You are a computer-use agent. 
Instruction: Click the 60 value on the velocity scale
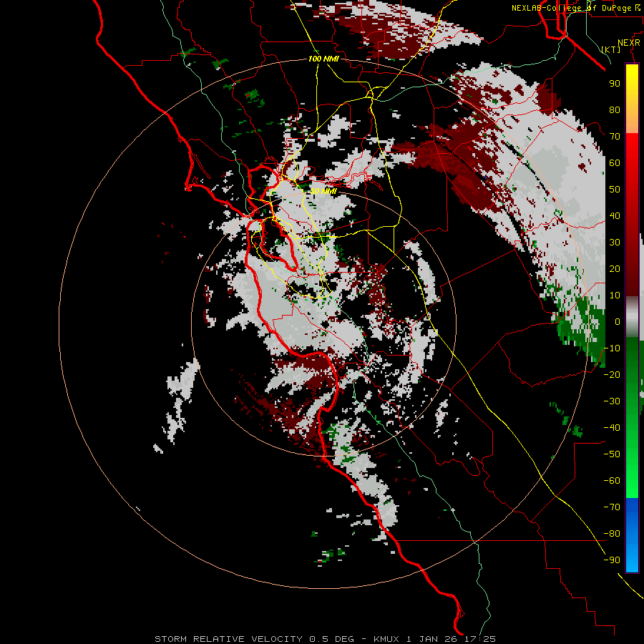click(615, 163)
